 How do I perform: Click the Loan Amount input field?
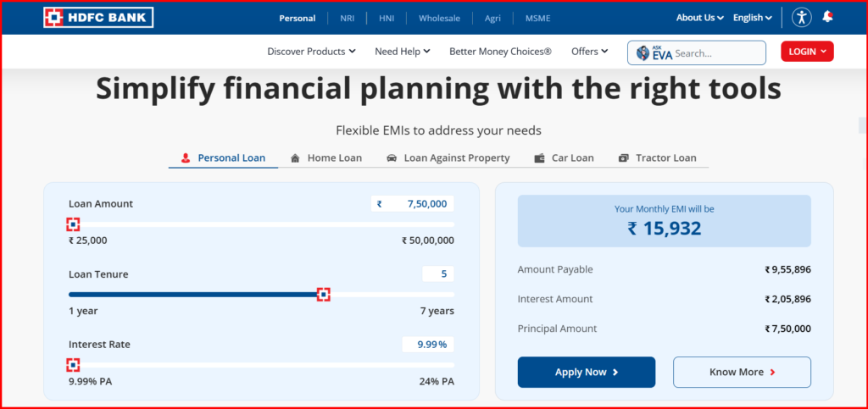click(x=413, y=204)
